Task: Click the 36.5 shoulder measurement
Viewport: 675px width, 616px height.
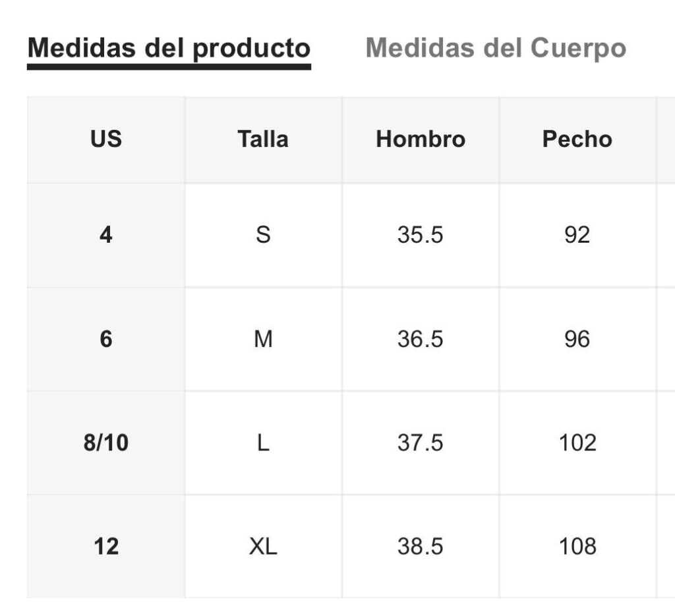Action: coord(421,339)
